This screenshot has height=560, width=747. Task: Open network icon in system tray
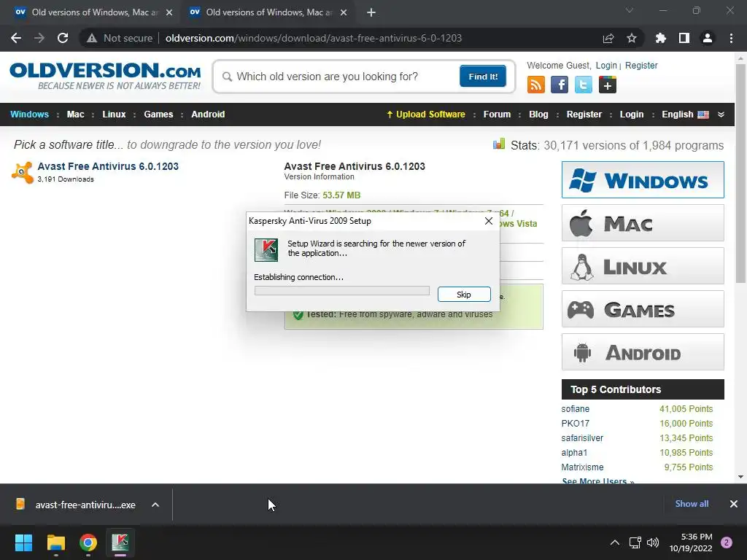(635, 542)
